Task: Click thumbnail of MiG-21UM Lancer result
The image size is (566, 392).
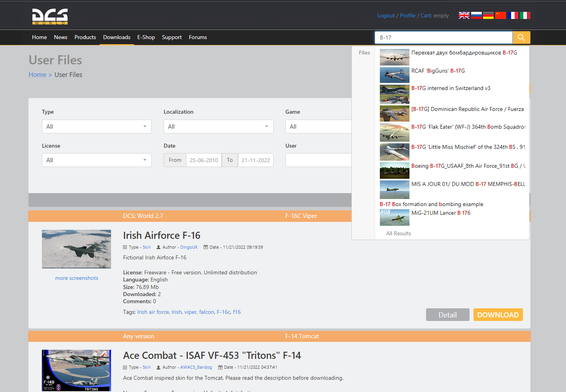Action: point(394,218)
